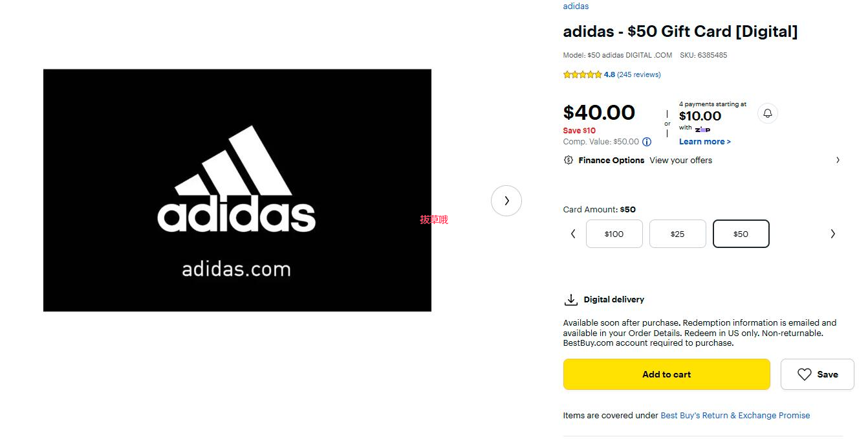Viewport: 868px width, 439px height.
Task: Click the adidas gift card image
Action: 237,190
